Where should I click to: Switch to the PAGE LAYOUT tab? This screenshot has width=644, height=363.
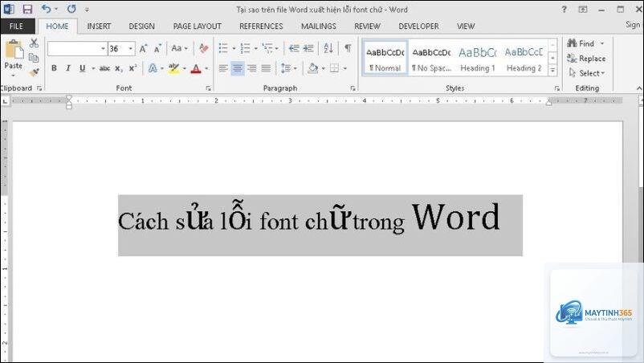(x=198, y=27)
